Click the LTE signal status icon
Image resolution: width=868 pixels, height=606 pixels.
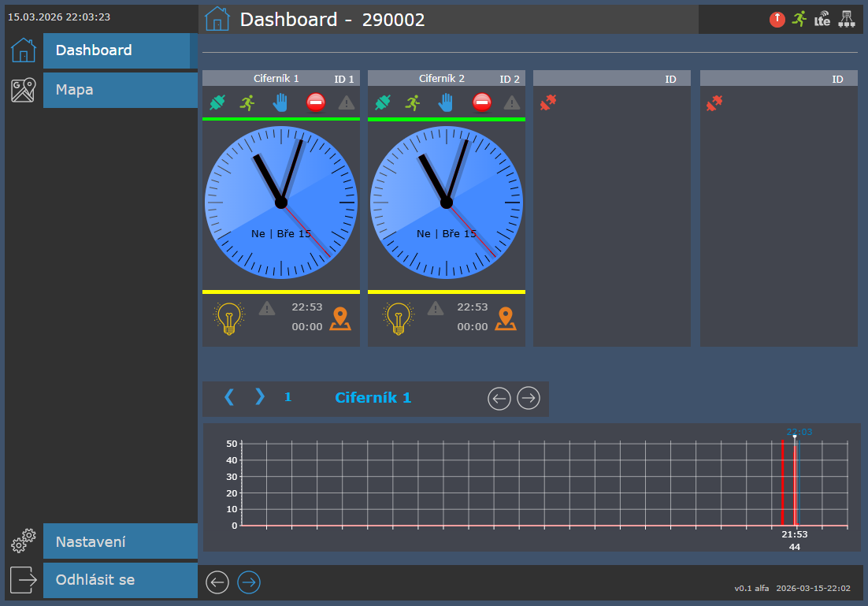pos(822,20)
